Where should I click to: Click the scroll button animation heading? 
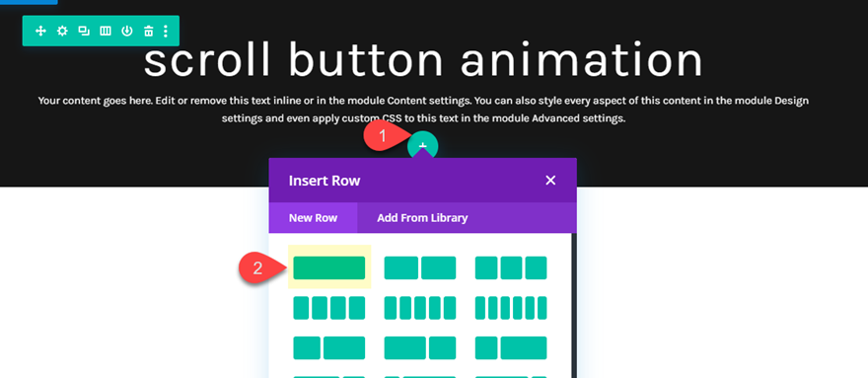[x=423, y=60]
